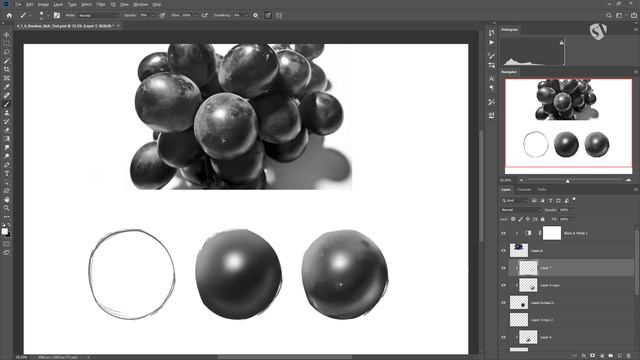Select the Crop tool
The width and height of the screenshot is (640, 360).
[x=7, y=69]
